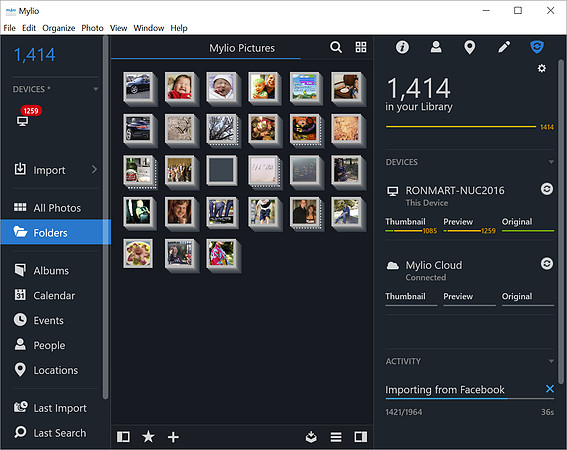Open the Window menu
Screen dimensions: 567x450
pos(149,28)
